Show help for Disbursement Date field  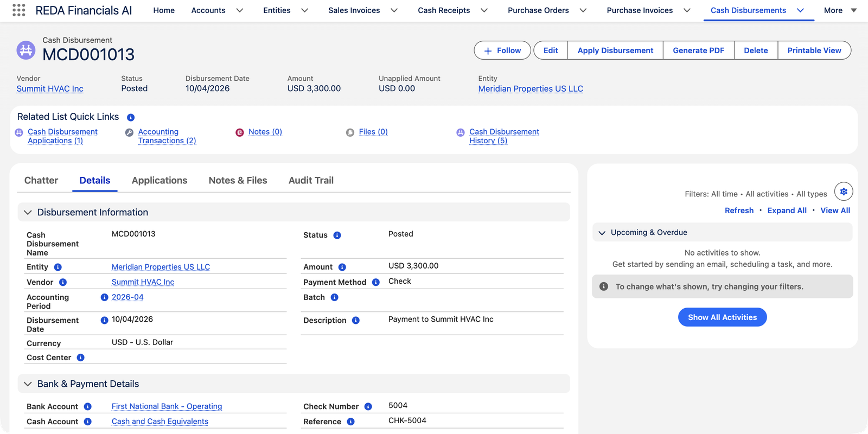coord(105,320)
